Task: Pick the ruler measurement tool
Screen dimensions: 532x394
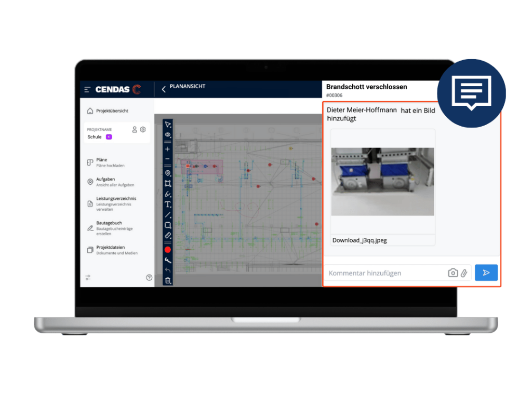Action: point(168,236)
